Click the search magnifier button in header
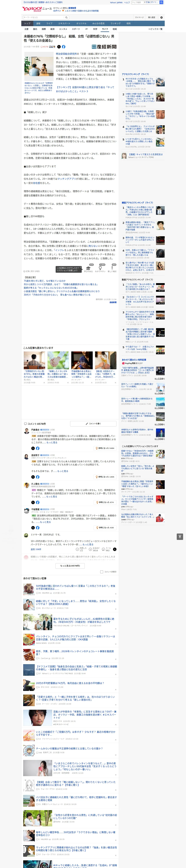The height and width of the screenshot is (868, 186). pos(66,18)
